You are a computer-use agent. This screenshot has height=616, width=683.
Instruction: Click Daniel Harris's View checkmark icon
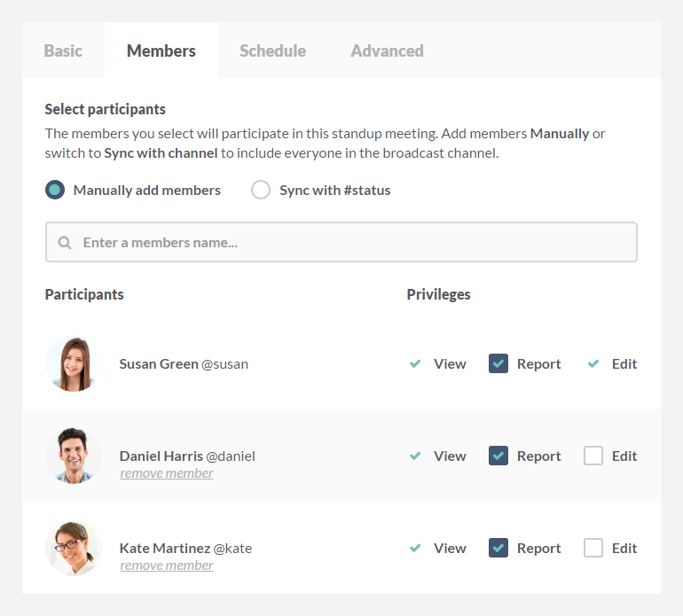click(415, 456)
